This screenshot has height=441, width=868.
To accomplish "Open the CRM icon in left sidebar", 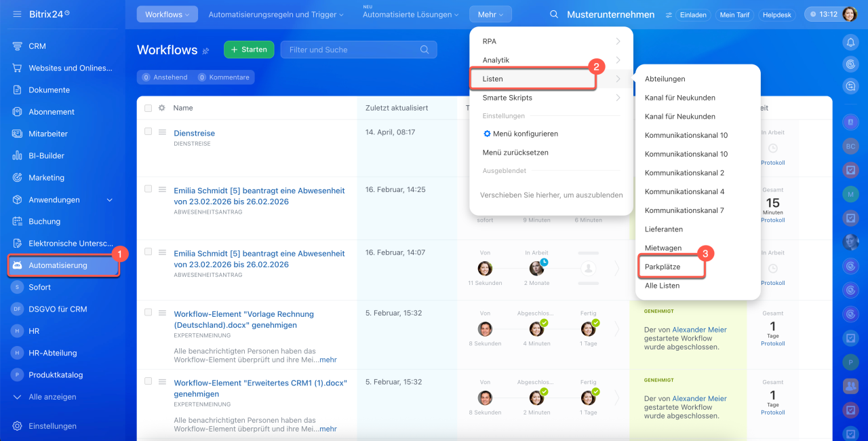I will pos(18,46).
